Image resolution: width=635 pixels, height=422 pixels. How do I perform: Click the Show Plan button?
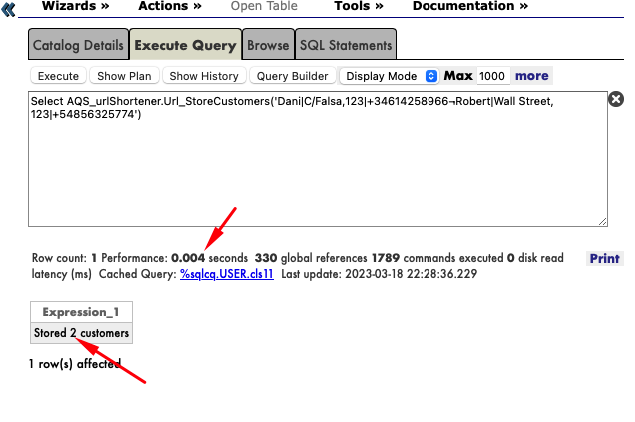point(124,76)
